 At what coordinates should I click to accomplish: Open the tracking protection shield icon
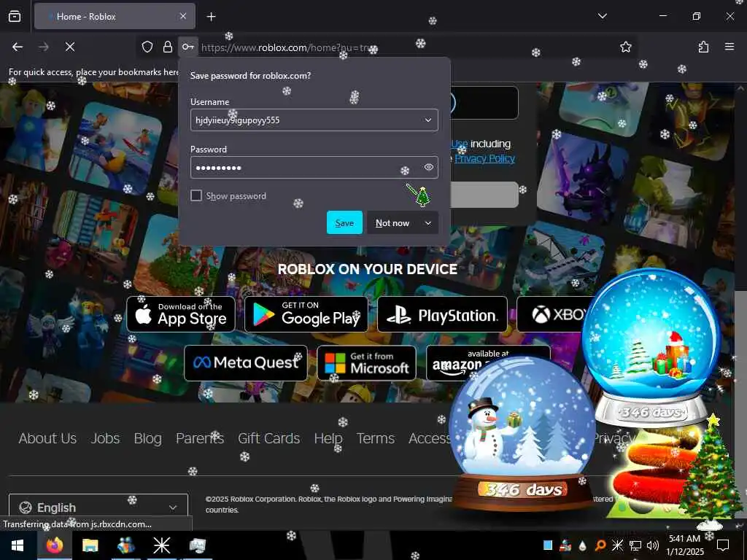(x=147, y=47)
